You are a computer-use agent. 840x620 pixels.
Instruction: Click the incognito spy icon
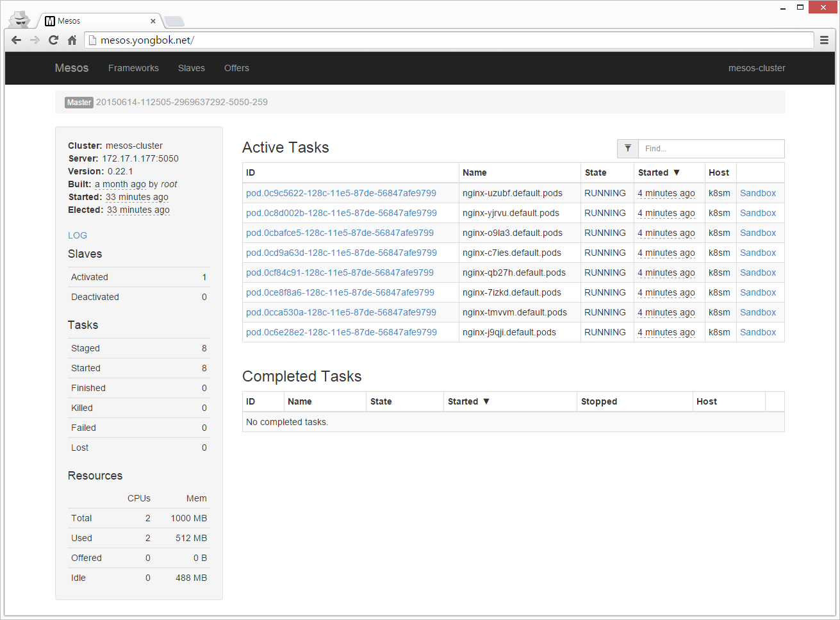coord(21,19)
